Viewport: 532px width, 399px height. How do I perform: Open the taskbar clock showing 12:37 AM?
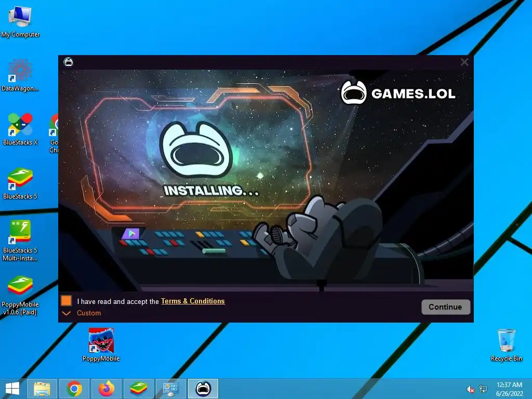pos(509,389)
